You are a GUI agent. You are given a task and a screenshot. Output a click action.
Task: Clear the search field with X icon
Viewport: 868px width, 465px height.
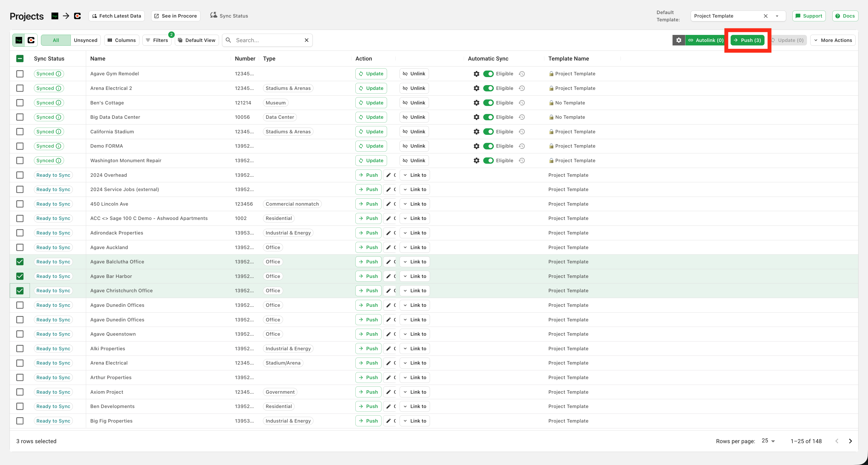(x=306, y=40)
